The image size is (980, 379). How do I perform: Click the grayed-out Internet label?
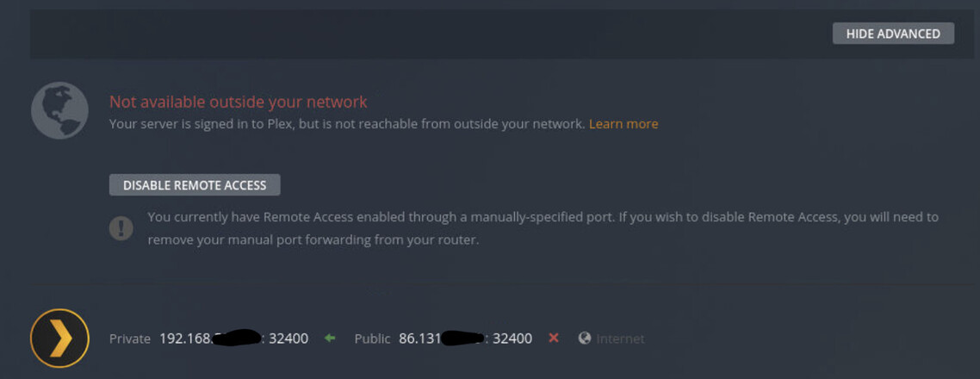pyautogui.click(x=620, y=339)
